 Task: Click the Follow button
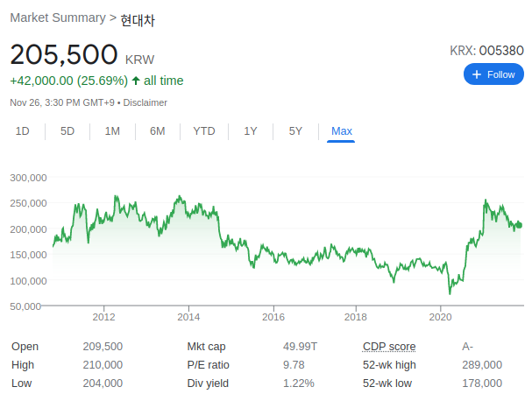pos(493,74)
